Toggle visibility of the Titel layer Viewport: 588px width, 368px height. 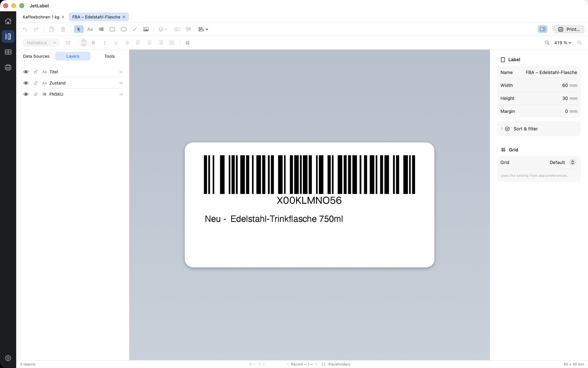click(26, 72)
